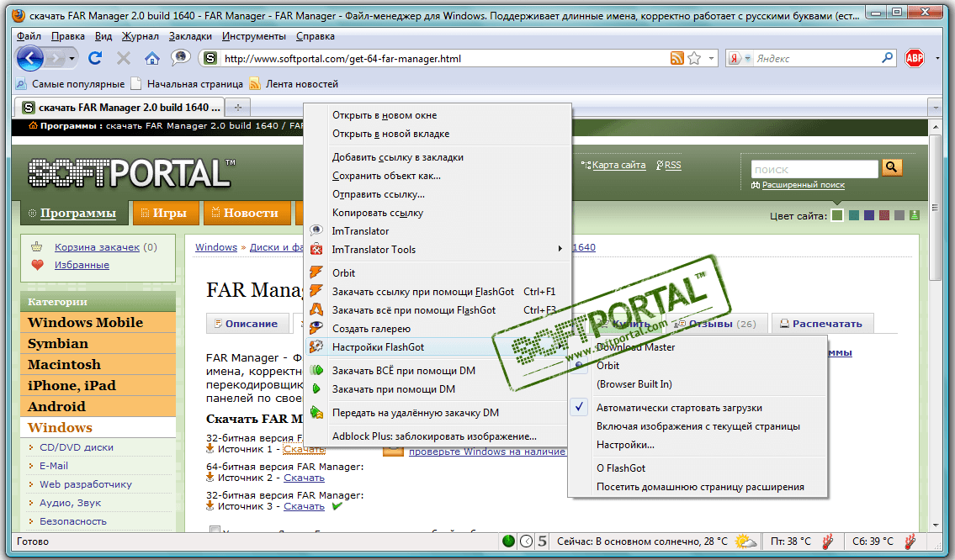Choose Открыть в новой вкладке
The width and height of the screenshot is (955, 560).
(437, 134)
